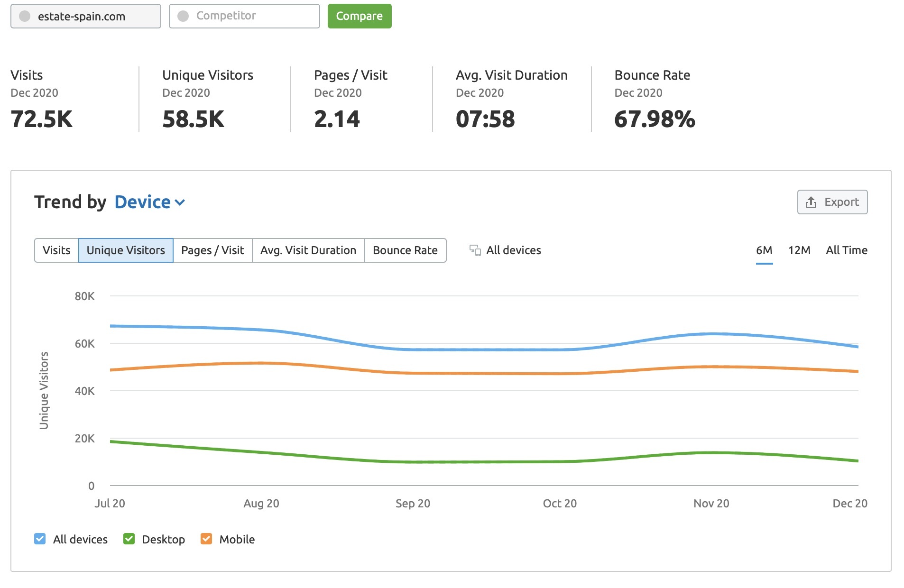Click the gray dot in Competitor field
Image resolution: width=904 pixels, height=588 pixels.
tap(183, 16)
